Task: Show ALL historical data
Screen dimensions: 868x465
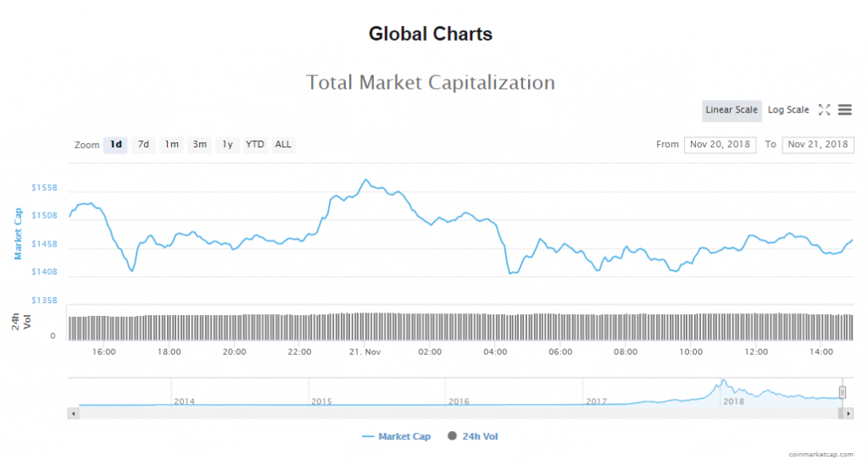Action: 283,145
